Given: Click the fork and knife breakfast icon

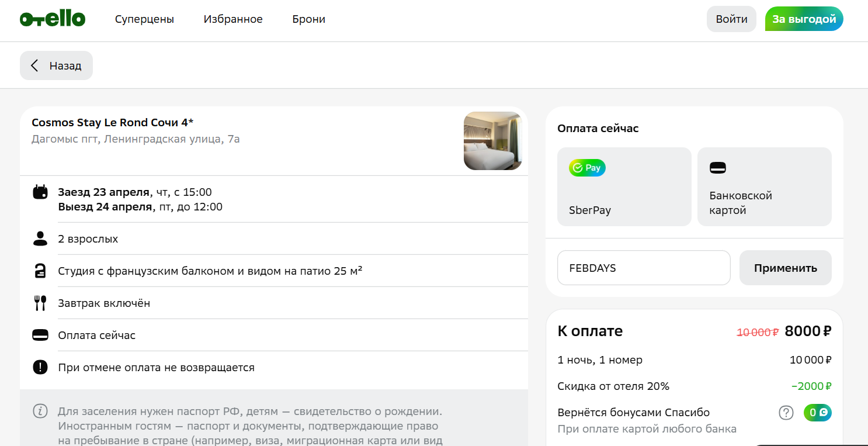Looking at the screenshot, I should point(40,303).
